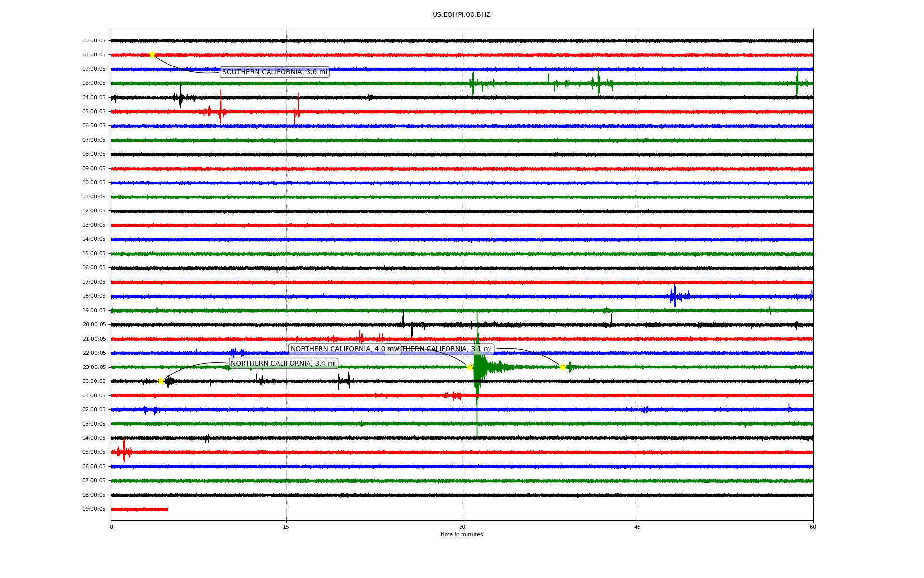Click the Northern California 4.0 mw star marker
The height and width of the screenshot is (578, 924).
pos(470,367)
